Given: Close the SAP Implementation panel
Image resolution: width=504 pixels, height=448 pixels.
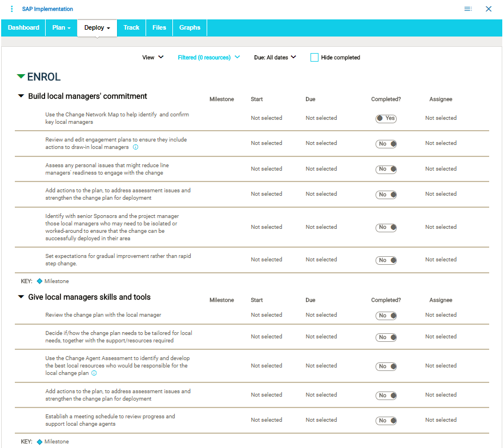Looking at the screenshot, I should click(x=489, y=9).
